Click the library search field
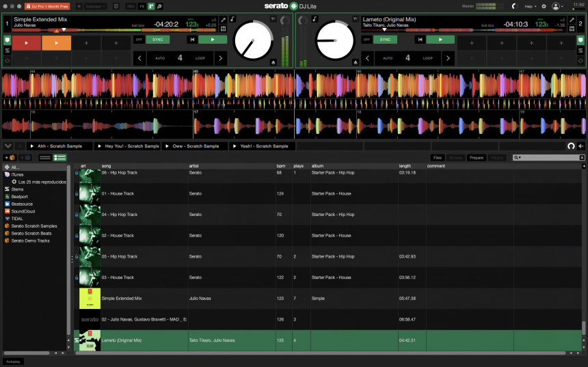The width and height of the screenshot is (588, 367). (548, 158)
